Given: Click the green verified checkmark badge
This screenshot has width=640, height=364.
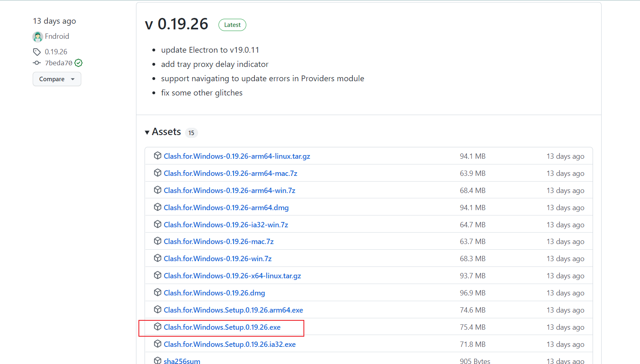Looking at the screenshot, I should point(78,63).
